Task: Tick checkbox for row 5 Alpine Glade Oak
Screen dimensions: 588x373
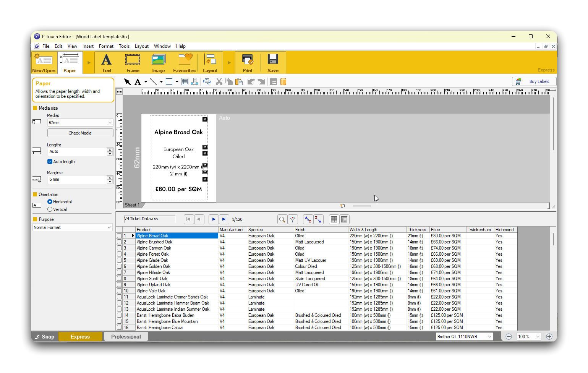Action: pyautogui.click(x=120, y=260)
